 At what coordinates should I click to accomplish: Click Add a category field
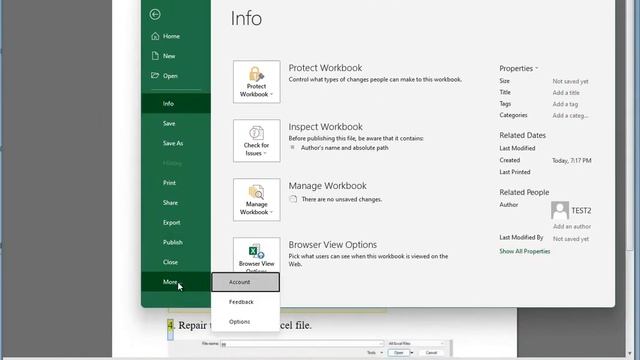point(571,116)
